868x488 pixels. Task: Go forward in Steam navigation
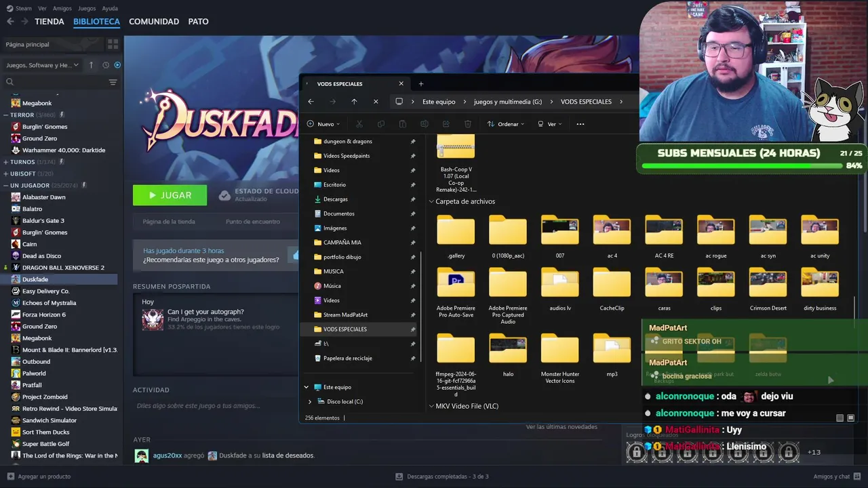click(24, 22)
